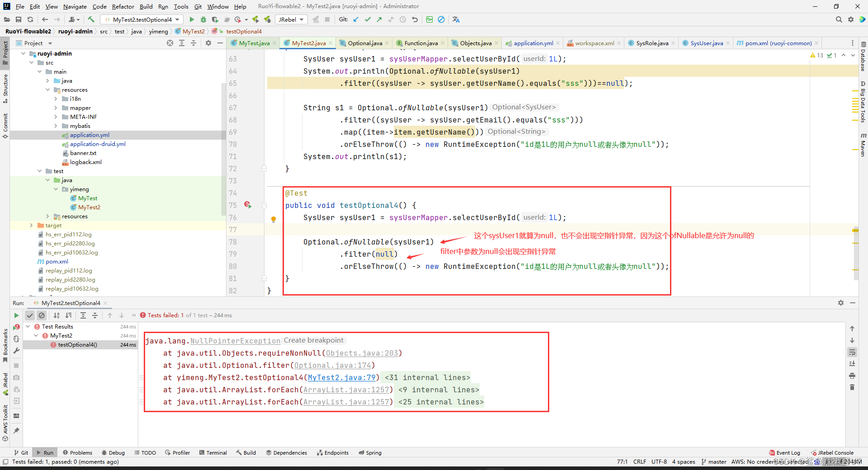Image resolution: width=868 pixels, height=470 pixels.
Task: Switch to SysUser.java editor tab
Action: coord(706,43)
